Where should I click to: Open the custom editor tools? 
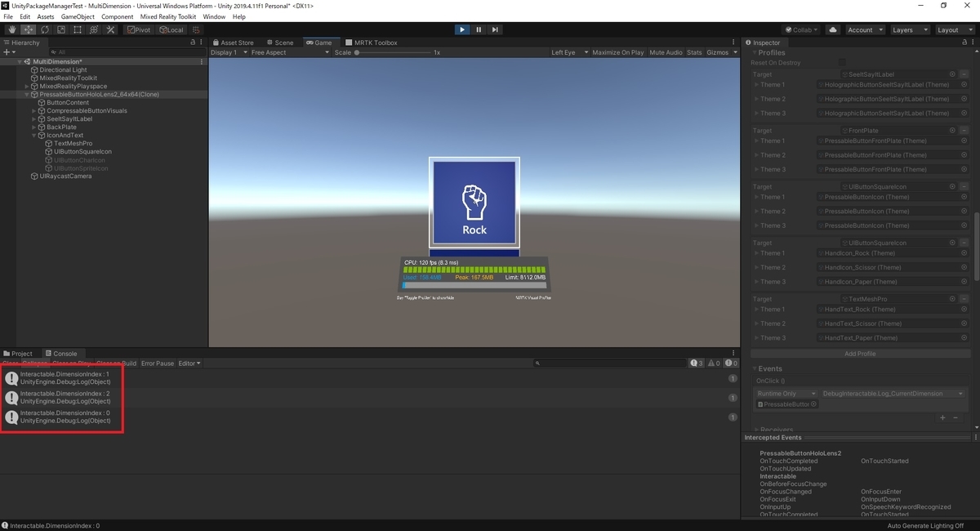click(109, 29)
